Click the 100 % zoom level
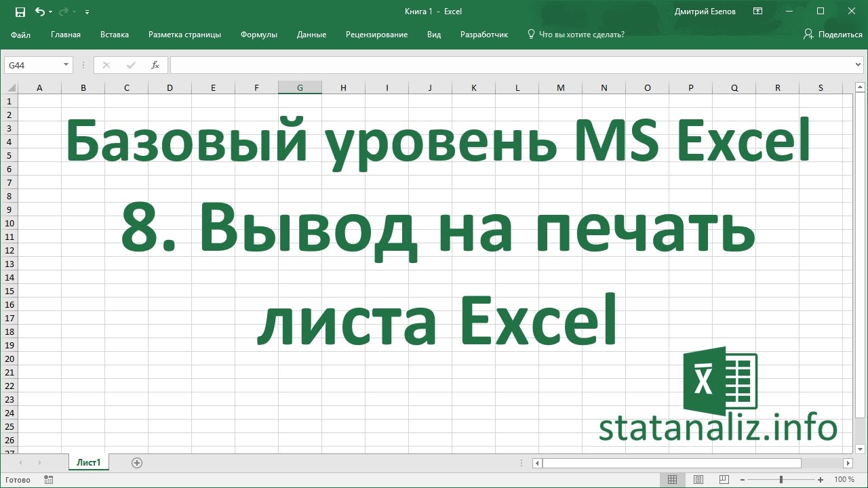This screenshot has height=488, width=868. click(844, 479)
